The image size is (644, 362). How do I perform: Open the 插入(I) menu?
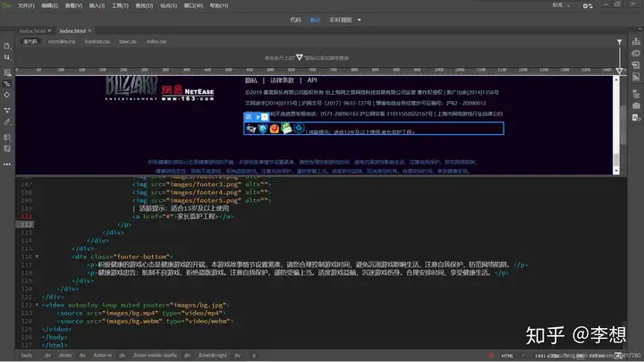click(x=97, y=5)
